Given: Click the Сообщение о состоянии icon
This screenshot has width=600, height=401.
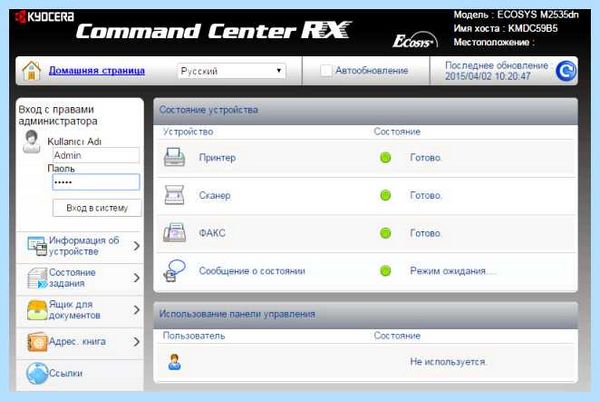Looking at the screenshot, I should [174, 270].
